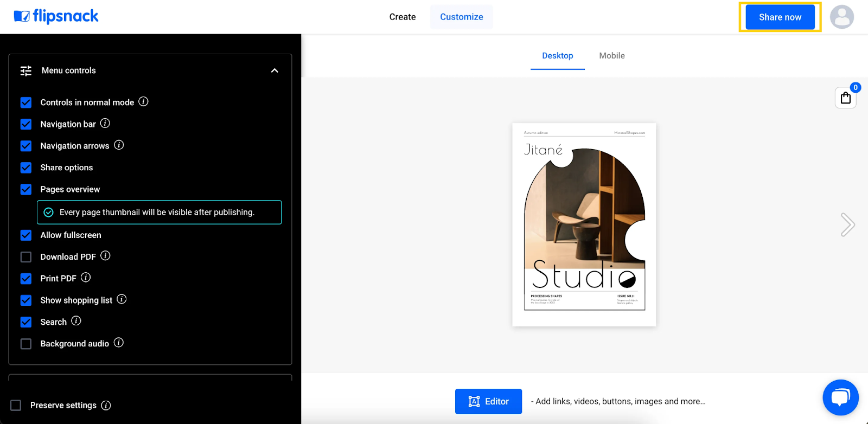Enable the Preserve settings checkbox
This screenshot has width=868, height=424.
point(16,406)
